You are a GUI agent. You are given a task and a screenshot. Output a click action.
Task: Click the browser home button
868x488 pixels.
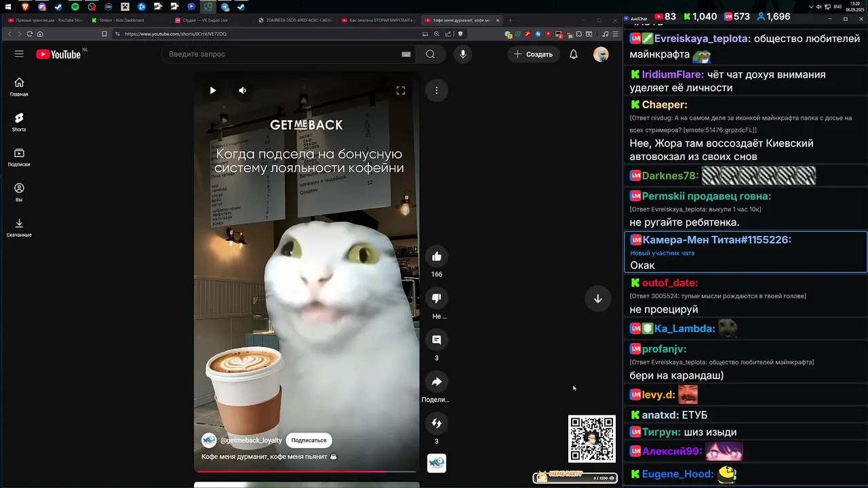(40, 34)
